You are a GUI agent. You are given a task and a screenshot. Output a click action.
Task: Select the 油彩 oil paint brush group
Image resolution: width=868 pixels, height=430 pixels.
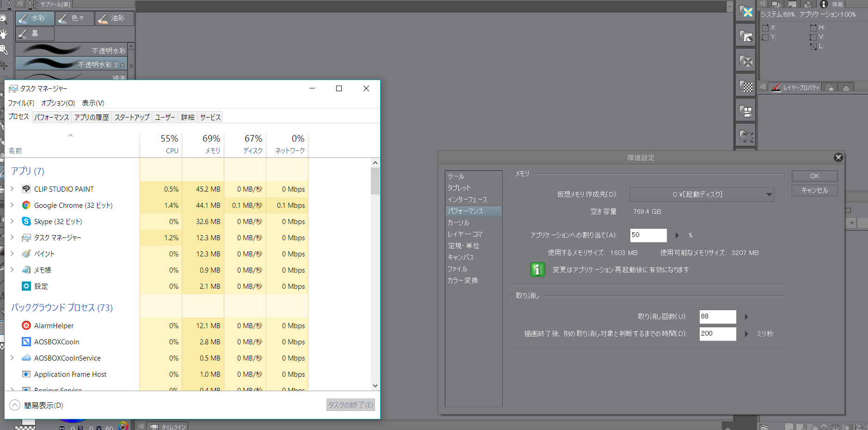tap(114, 19)
